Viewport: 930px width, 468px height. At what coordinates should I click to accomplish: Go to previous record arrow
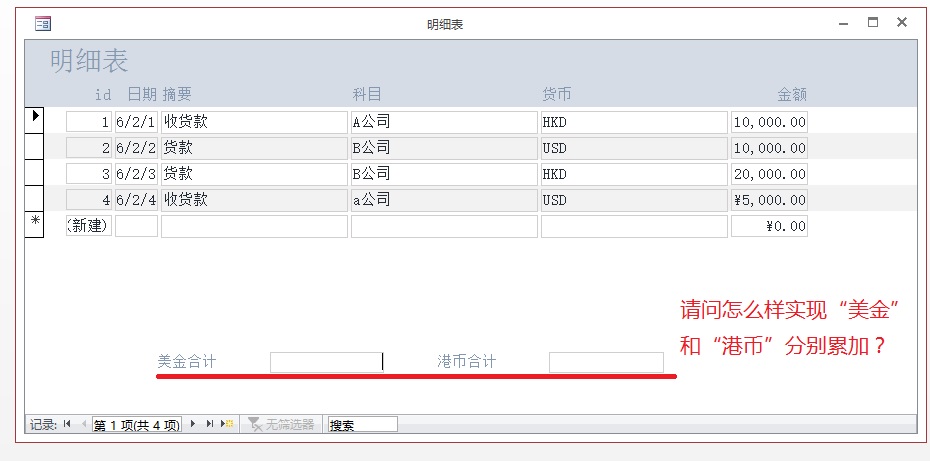pos(83,424)
